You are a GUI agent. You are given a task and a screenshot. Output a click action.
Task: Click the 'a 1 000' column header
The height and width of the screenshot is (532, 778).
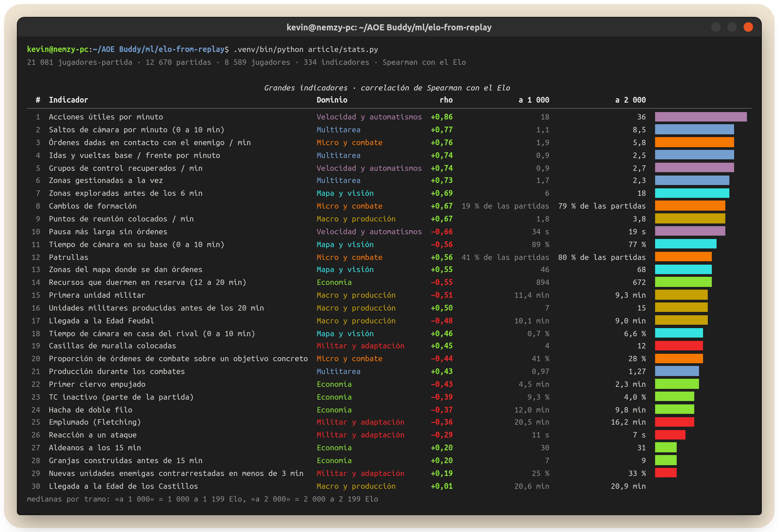tap(534, 100)
